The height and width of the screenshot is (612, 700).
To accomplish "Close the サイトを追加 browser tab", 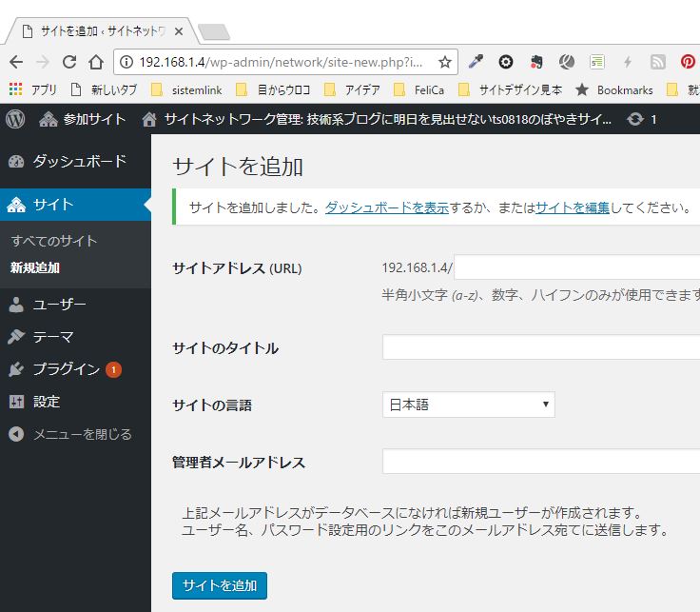I will pos(179,31).
